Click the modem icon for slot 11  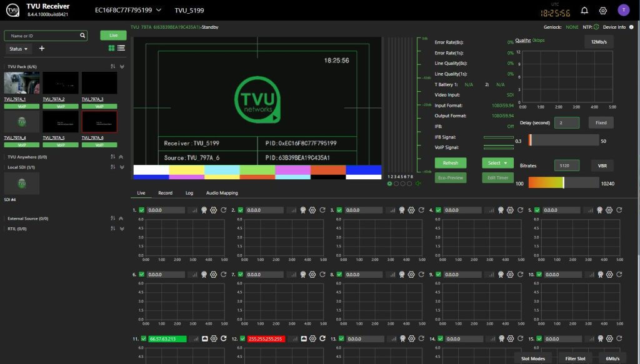coord(205,339)
